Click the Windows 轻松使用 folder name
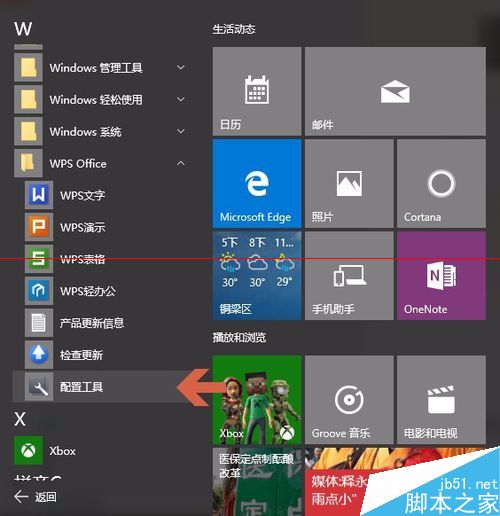This screenshot has width=500, height=516. click(96, 100)
